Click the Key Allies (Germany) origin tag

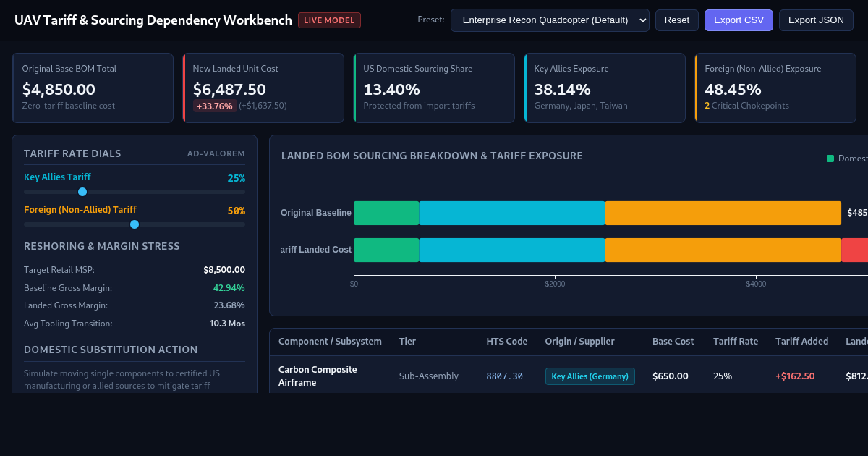click(x=590, y=376)
